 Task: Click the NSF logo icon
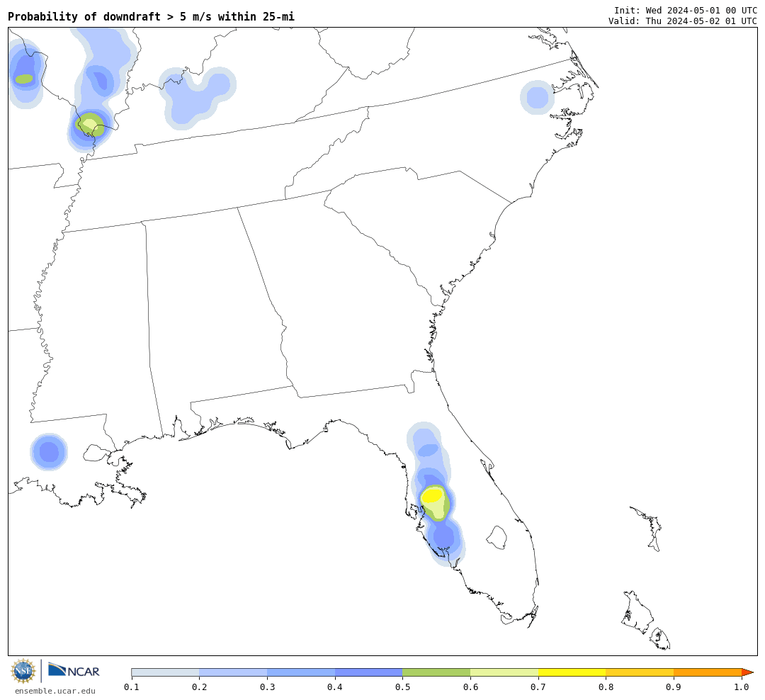pyautogui.click(x=23, y=671)
